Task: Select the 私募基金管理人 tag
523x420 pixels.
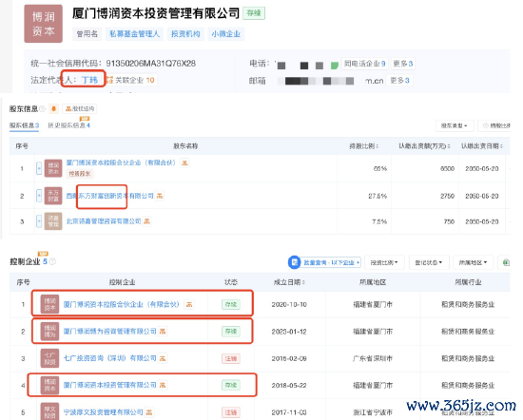Action: click(x=134, y=34)
